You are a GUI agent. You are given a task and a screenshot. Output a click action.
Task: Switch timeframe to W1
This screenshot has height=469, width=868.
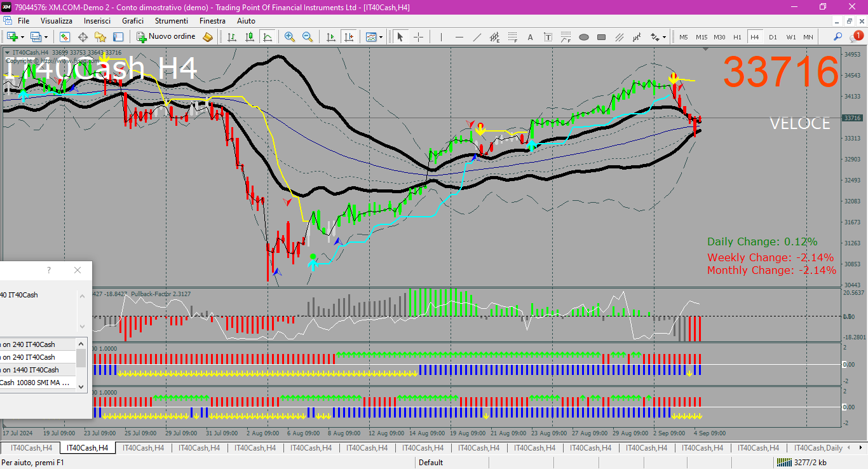790,37
